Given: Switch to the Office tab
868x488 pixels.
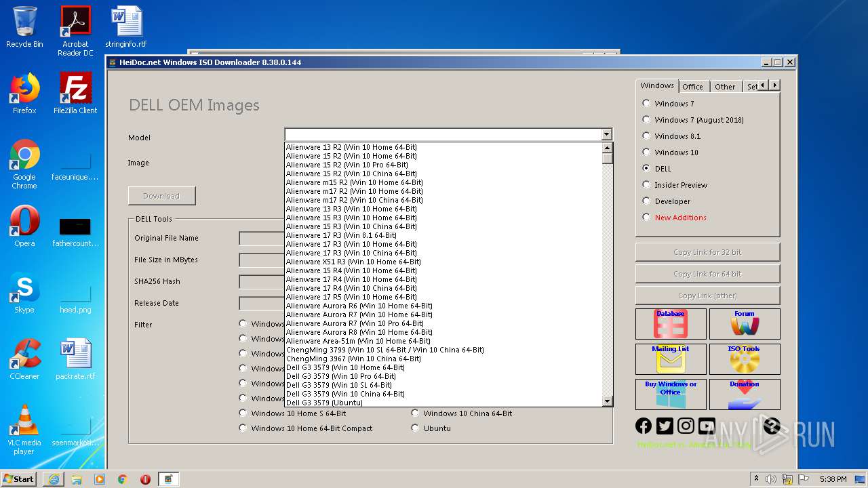Looking at the screenshot, I should point(692,87).
